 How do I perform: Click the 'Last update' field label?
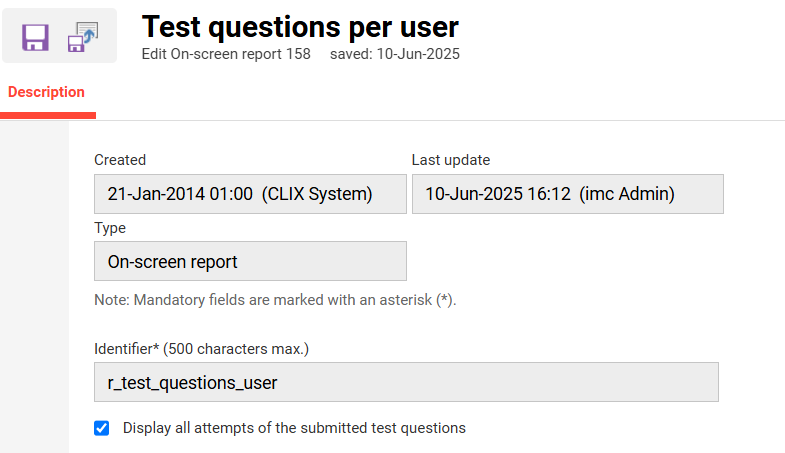(451, 160)
